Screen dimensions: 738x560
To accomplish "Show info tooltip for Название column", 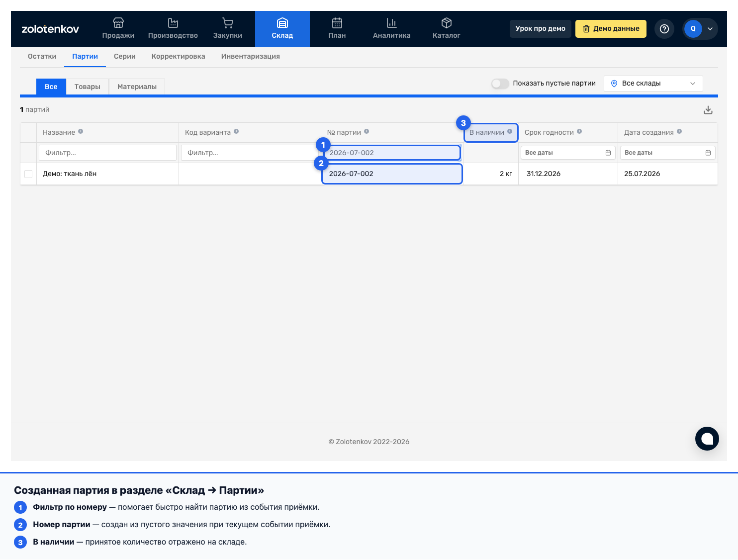I will (x=81, y=132).
